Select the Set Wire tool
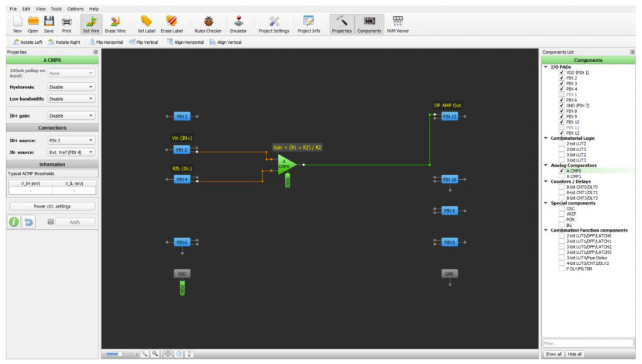The image size is (642, 364). click(92, 24)
